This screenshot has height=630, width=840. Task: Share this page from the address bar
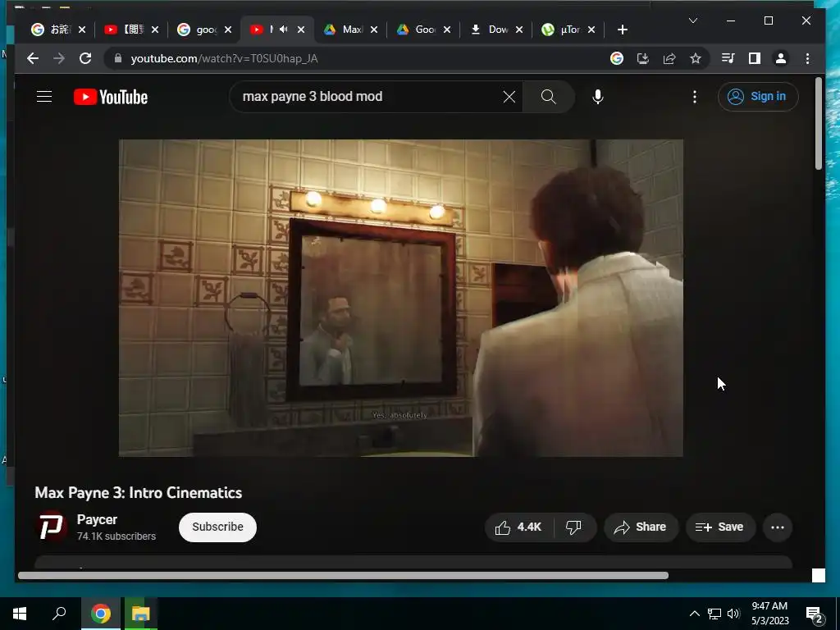click(x=669, y=58)
